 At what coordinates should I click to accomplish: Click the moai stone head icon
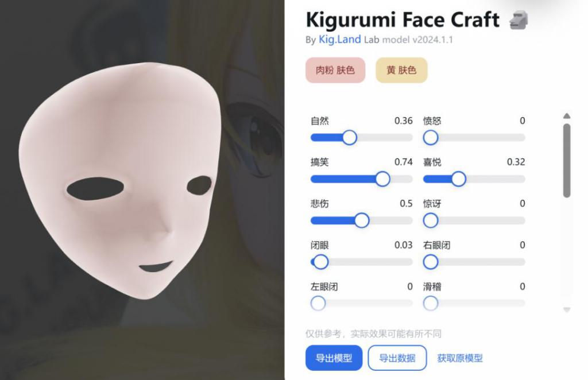(x=519, y=20)
